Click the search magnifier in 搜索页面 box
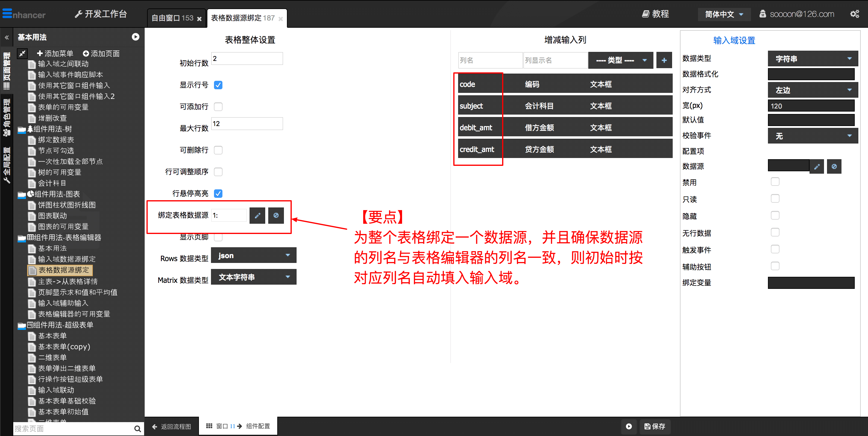 pyautogui.click(x=137, y=428)
